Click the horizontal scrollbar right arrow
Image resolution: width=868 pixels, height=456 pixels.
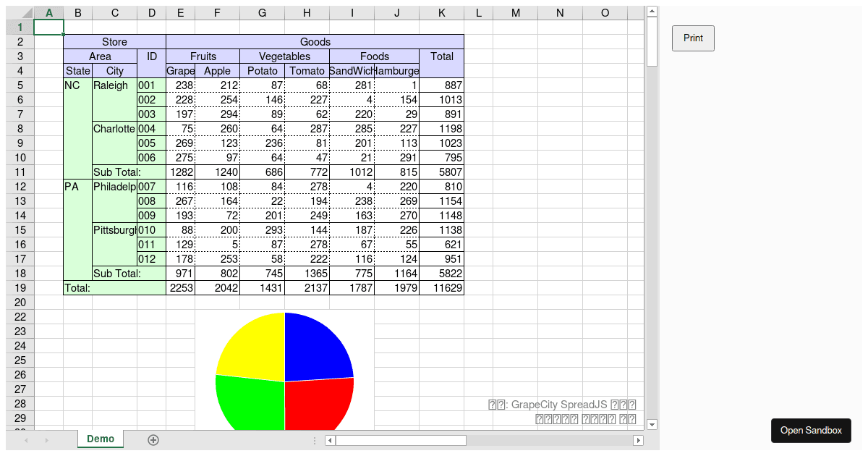tap(638, 440)
